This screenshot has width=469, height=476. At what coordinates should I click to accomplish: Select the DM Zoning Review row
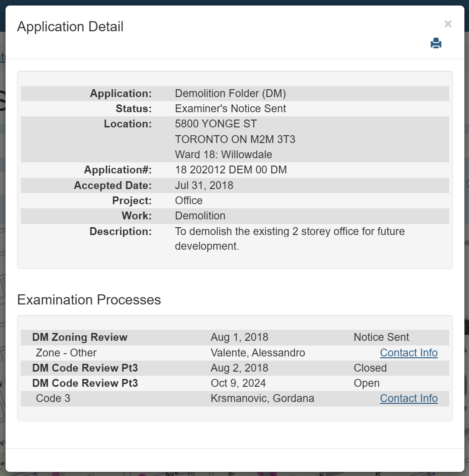pyautogui.click(x=80, y=337)
